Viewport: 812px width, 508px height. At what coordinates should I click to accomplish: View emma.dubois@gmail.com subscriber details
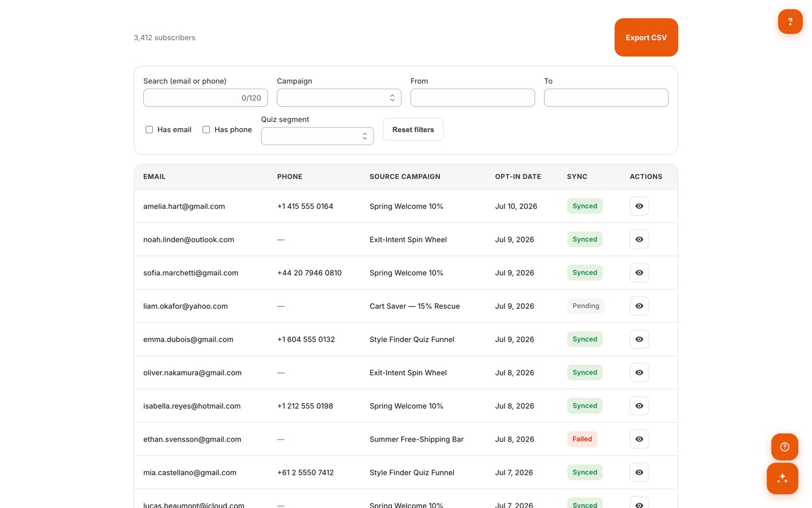(x=639, y=339)
